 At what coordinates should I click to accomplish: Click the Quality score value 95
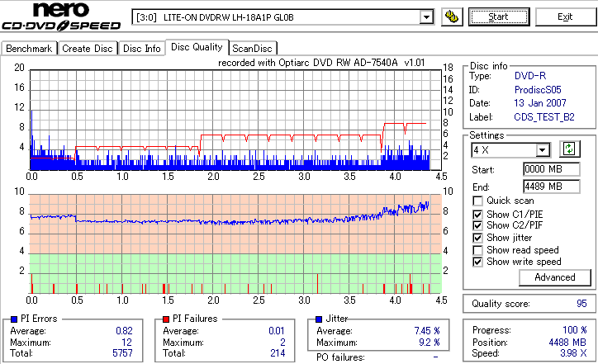click(x=581, y=304)
